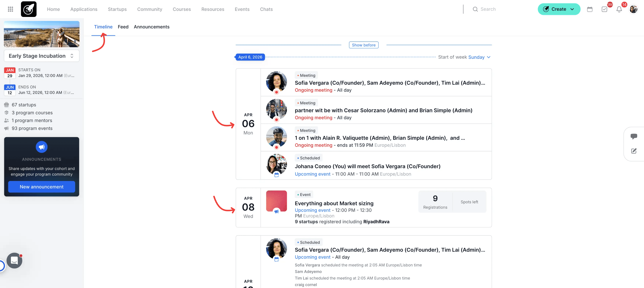Open the chat bubble icon on right panel
644x288 pixels.
coord(634,136)
